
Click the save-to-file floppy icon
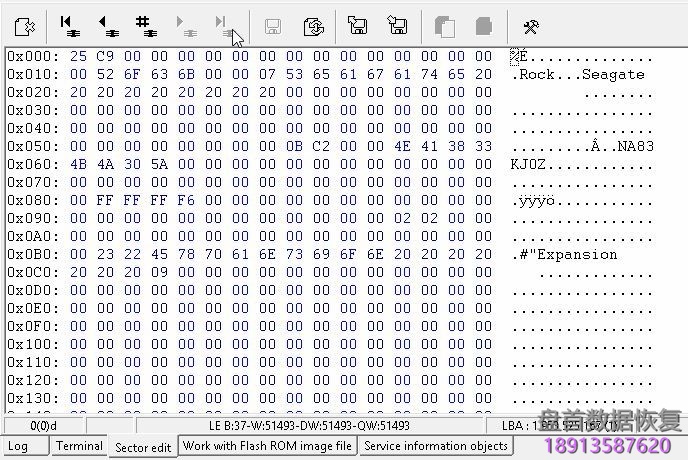pyautogui.click(x=398, y=25)
